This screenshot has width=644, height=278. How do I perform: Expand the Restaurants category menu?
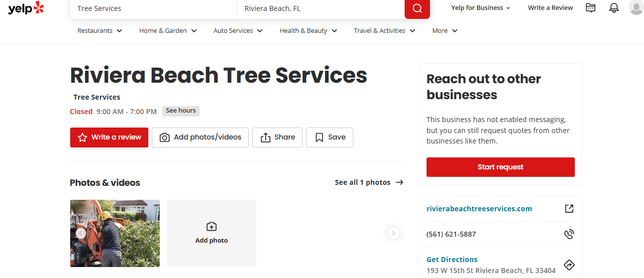100,30
